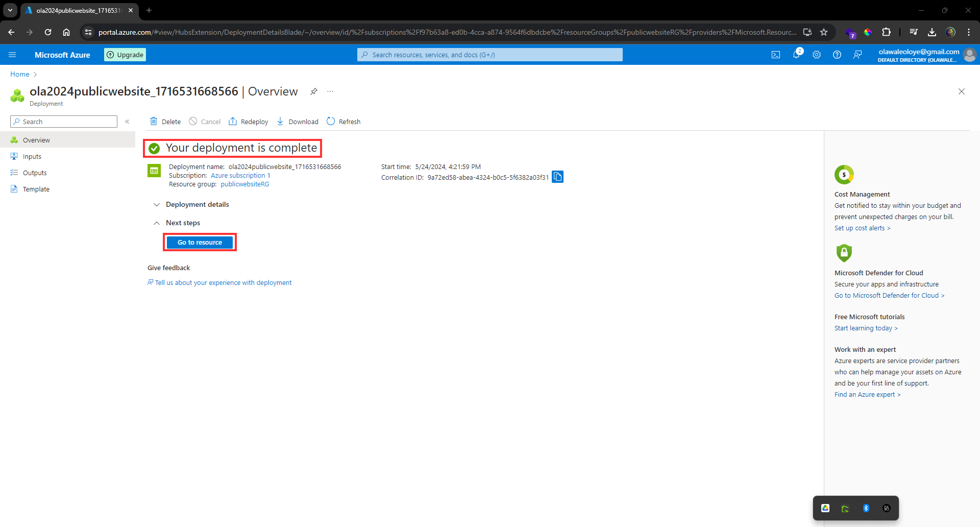The image size is (980, 527).
Task: Click Find an Azure expert link
Action: point(867,395)
